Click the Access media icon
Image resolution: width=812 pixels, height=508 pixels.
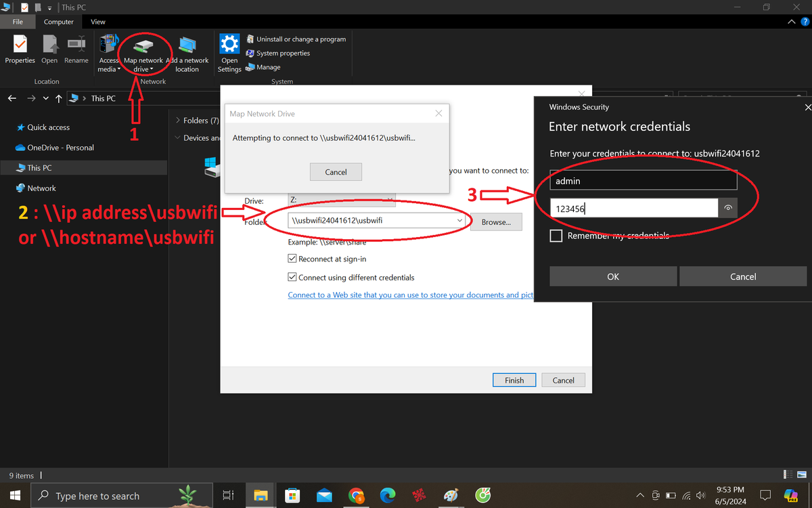click(x=108, y=46)
